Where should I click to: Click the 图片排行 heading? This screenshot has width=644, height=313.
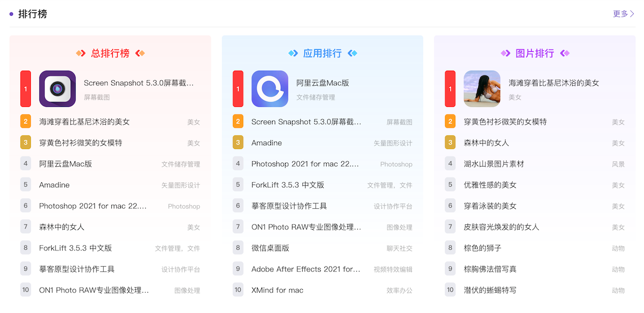[535, 53]
